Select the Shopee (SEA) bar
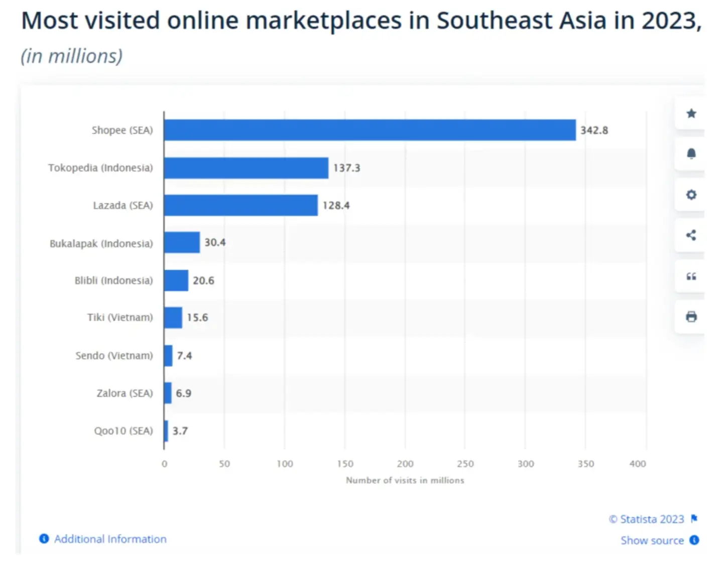The image size is (728, 562). (x=370, y=129)
